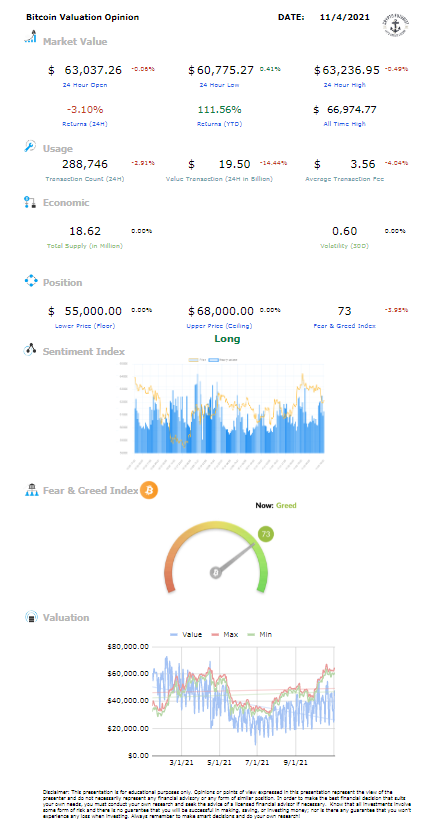This screenshot has width=440, height=837.
Task: Click the Now: Greed status text
Action: tap(276, 505)
